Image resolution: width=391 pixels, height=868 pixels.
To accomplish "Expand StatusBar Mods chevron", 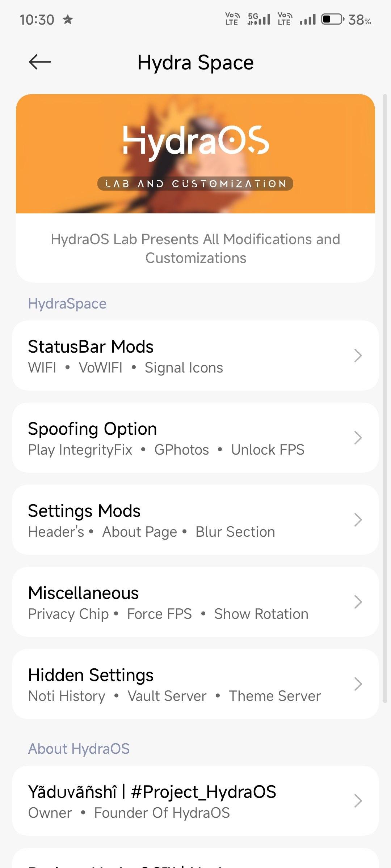I will tap(358, 356).
